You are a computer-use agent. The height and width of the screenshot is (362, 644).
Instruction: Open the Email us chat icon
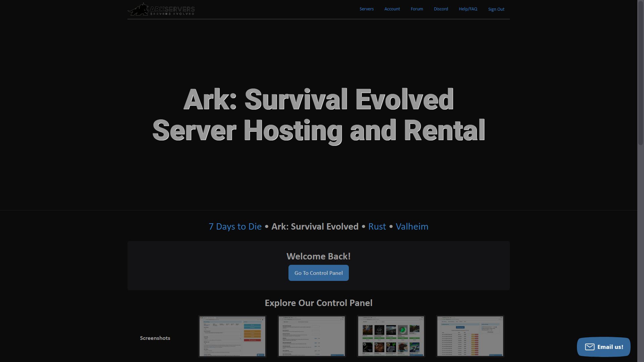[603, 347]
